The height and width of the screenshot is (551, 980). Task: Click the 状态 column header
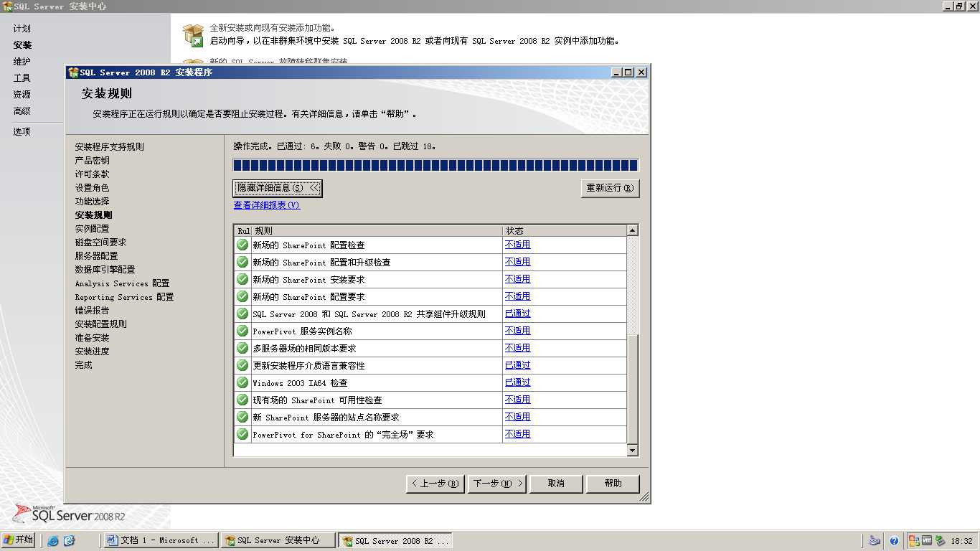[x=565, y=231]
